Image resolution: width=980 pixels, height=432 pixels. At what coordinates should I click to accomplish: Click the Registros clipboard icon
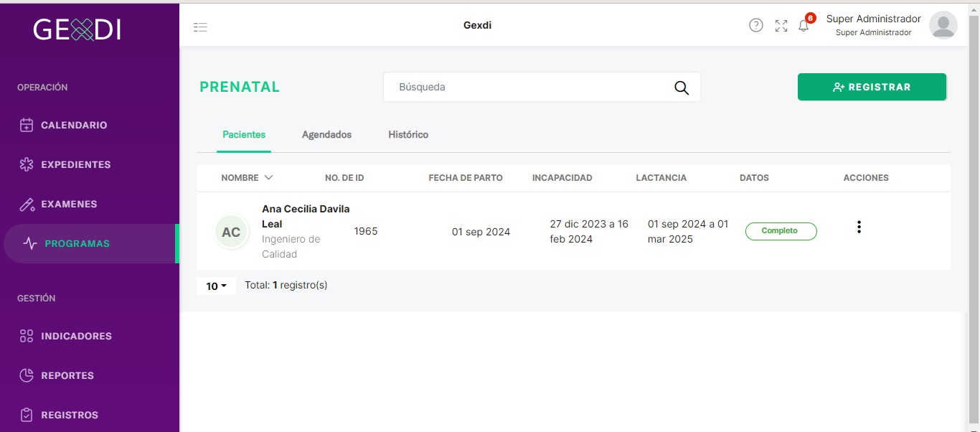[x=27, y=415]
